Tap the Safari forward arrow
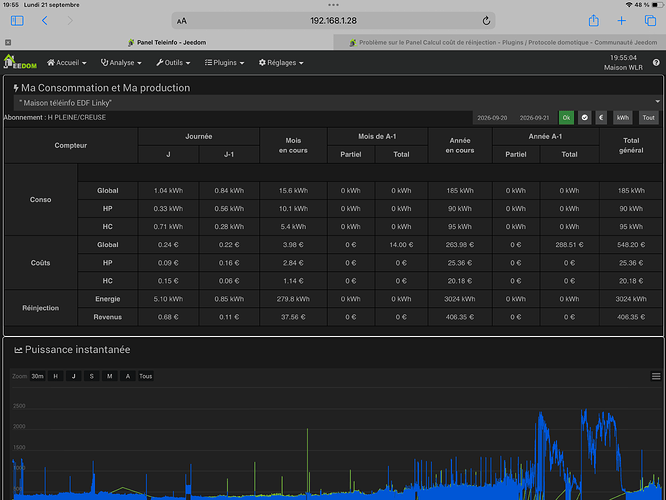666x500 pixels. pyautogui.click(x=70, y=20)
